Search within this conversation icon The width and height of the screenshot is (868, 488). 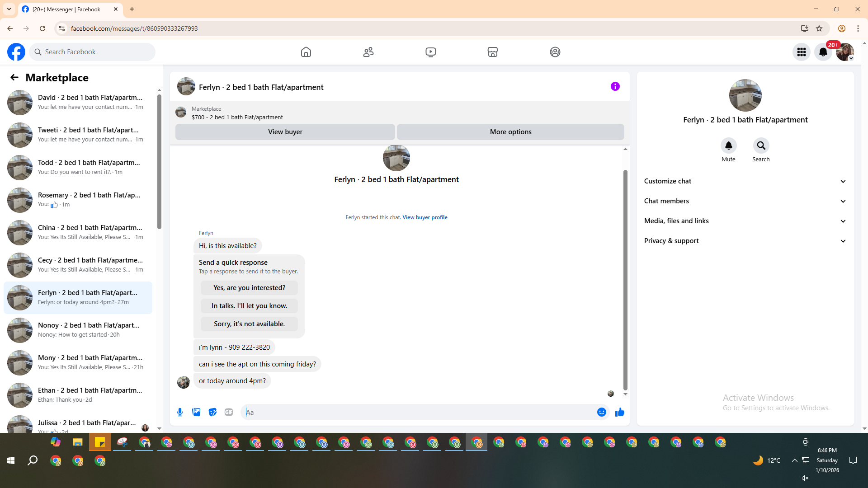click(761, 145)
